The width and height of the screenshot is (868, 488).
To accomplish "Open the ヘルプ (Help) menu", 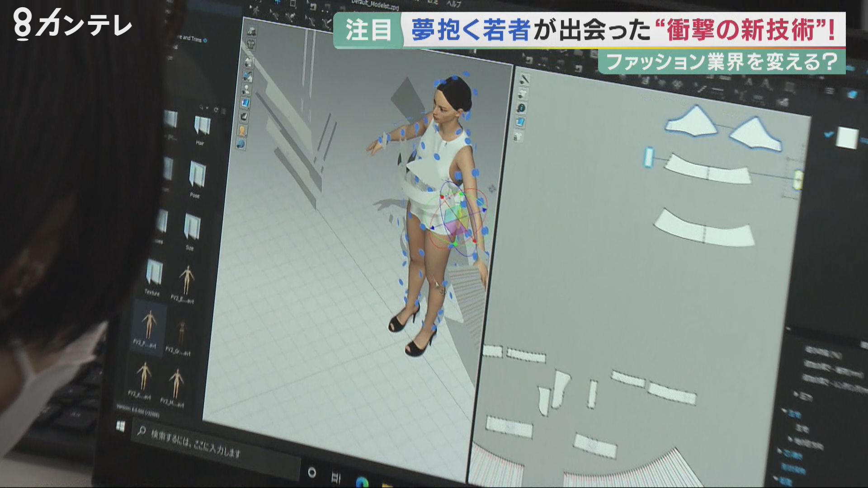I will (453, 4).
